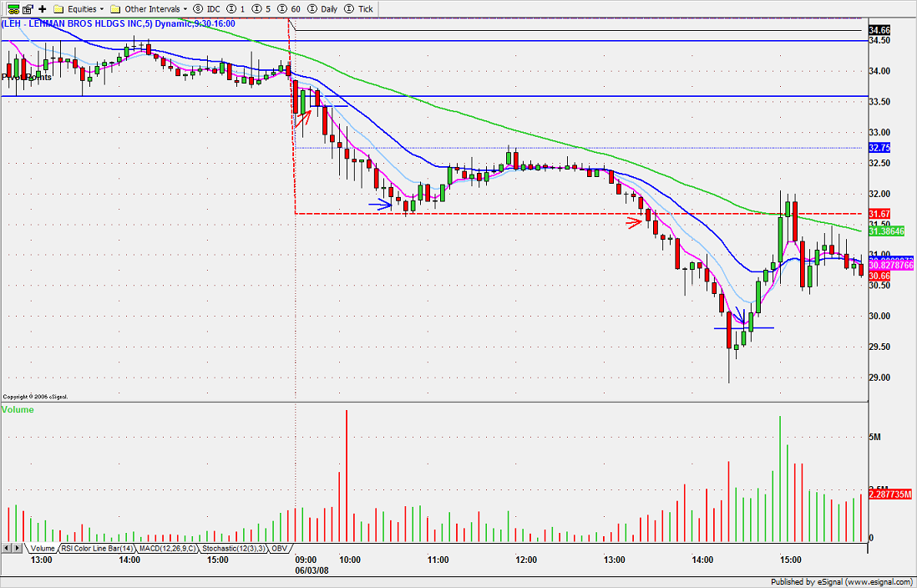Screen dimensions: 917x588
Task: Click the 32.50 price axis label
Action: coord(879,163)
